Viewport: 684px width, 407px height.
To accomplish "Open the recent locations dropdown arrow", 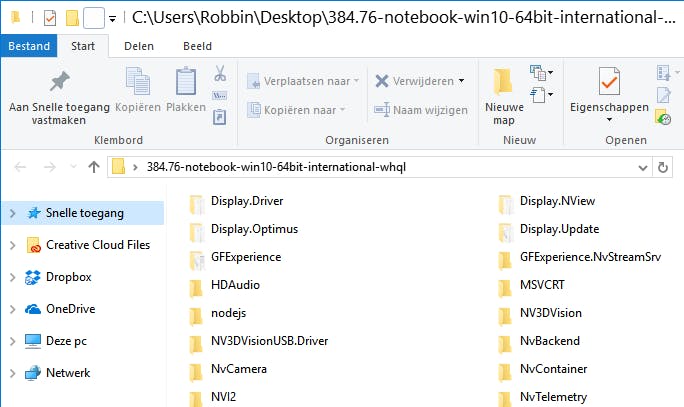I will 73,167.
